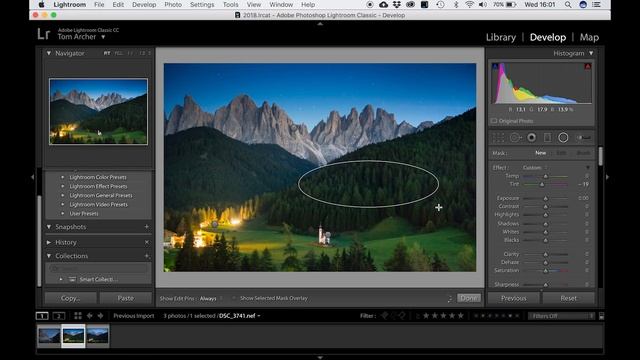Clear History with the X icon
640x360 pixels.
(x=147, y=242)
